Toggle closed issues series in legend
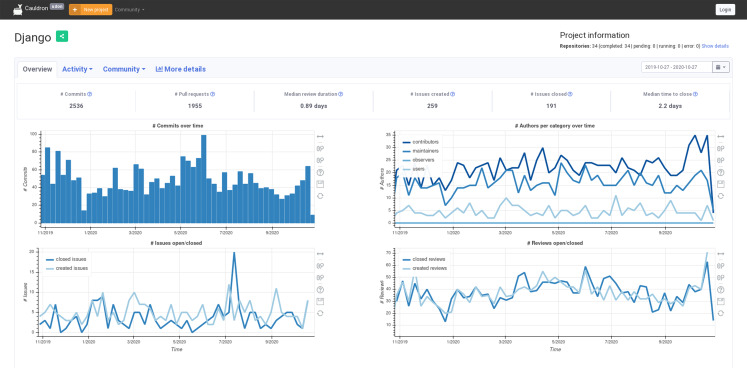 click(67, 259)
